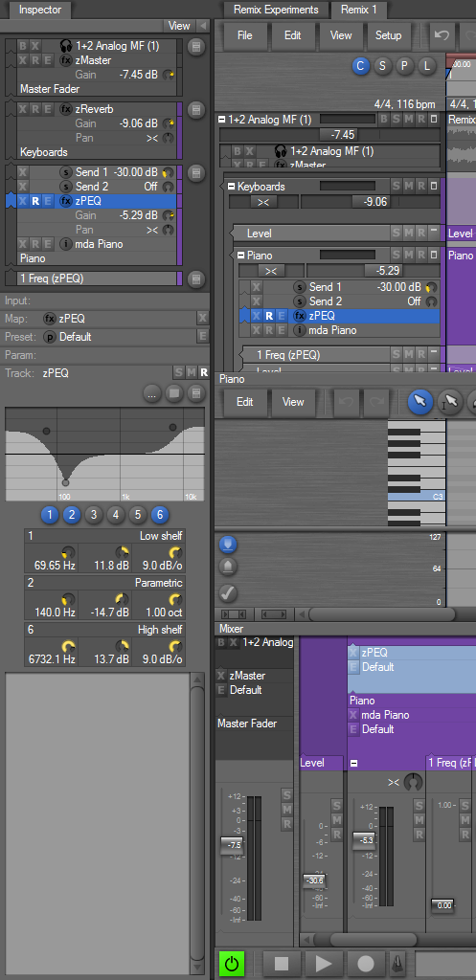476x980 pixels.
Task: Select the Remix 1 tab
Action: [x=358, y=10]
